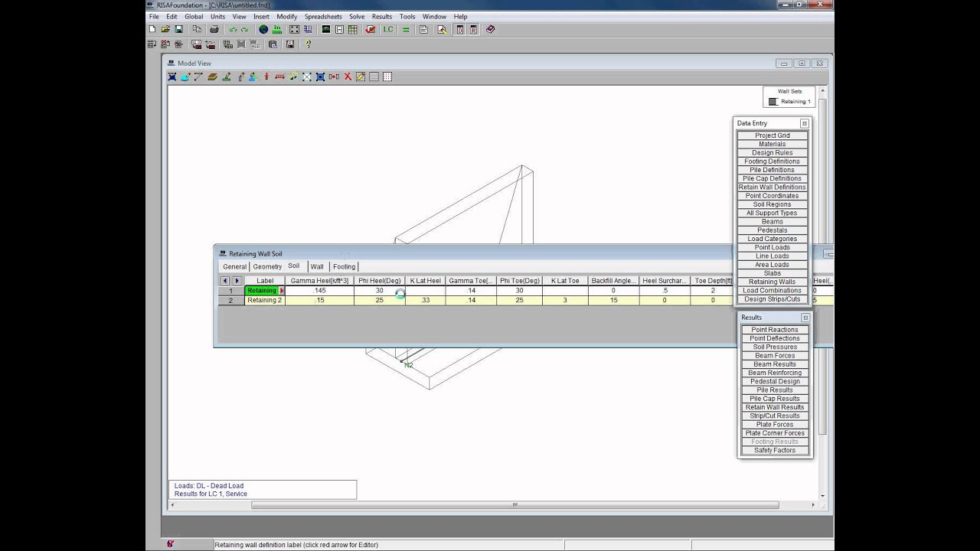980x551 pixels.
Task: Open Load Combinations from Data Entry
Action: 772,290
